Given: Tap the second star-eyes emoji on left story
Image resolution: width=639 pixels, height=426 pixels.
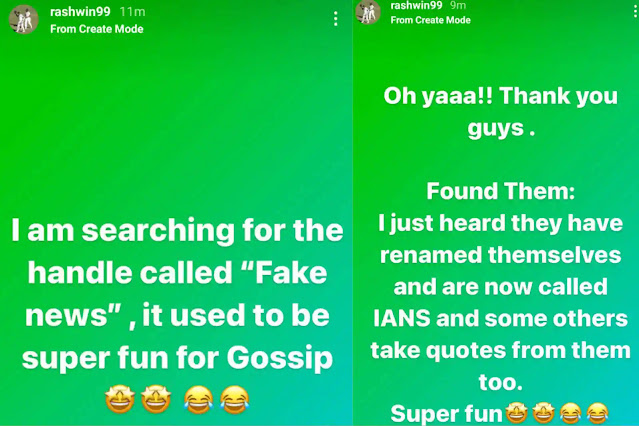Looking at the screenshot, I should pos(156,400).
